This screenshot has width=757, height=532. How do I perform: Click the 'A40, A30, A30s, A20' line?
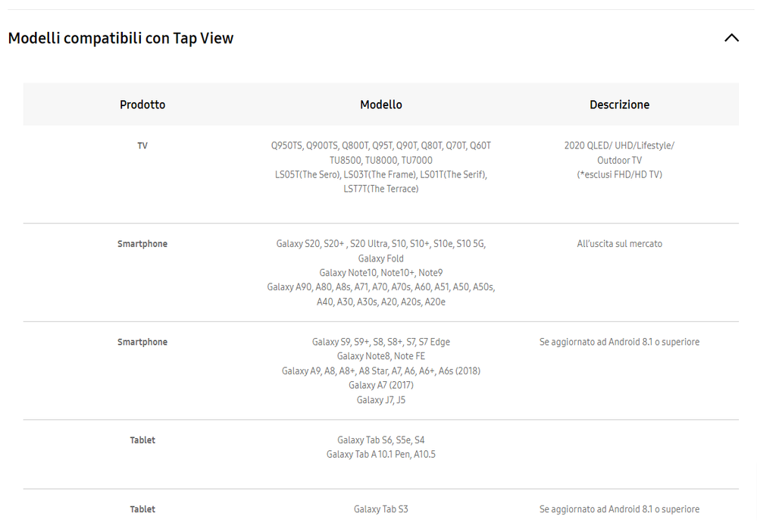tap(381, 302)
